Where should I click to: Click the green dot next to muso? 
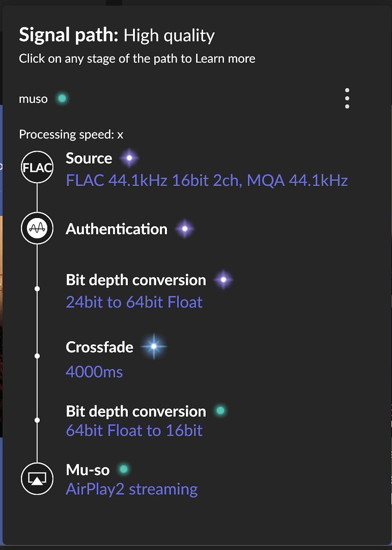(x=62, y=98)
